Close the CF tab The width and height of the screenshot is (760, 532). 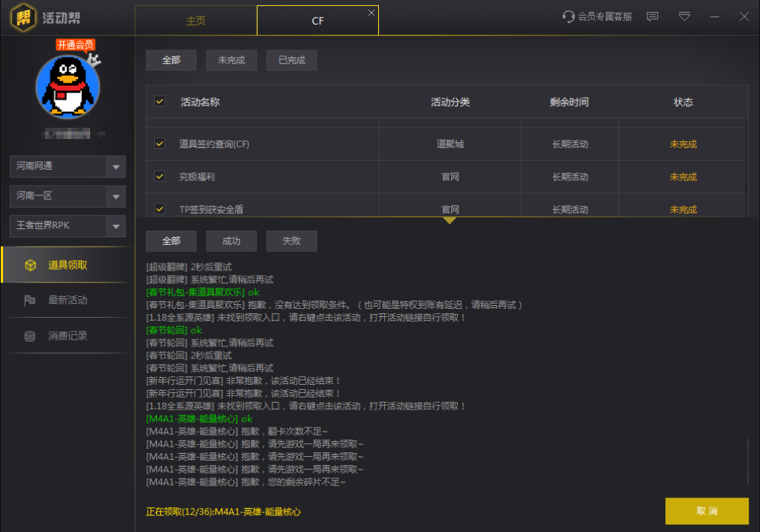click(x=371, y=13)
